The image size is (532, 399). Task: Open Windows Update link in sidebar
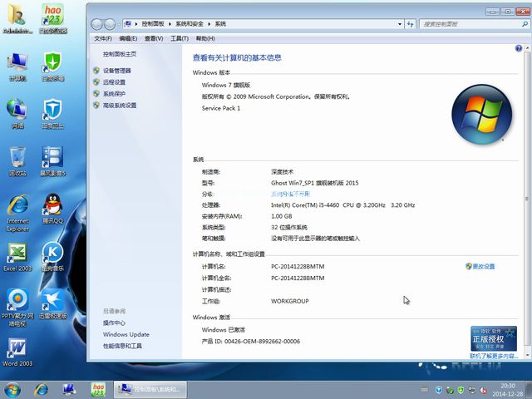(126, 334)
